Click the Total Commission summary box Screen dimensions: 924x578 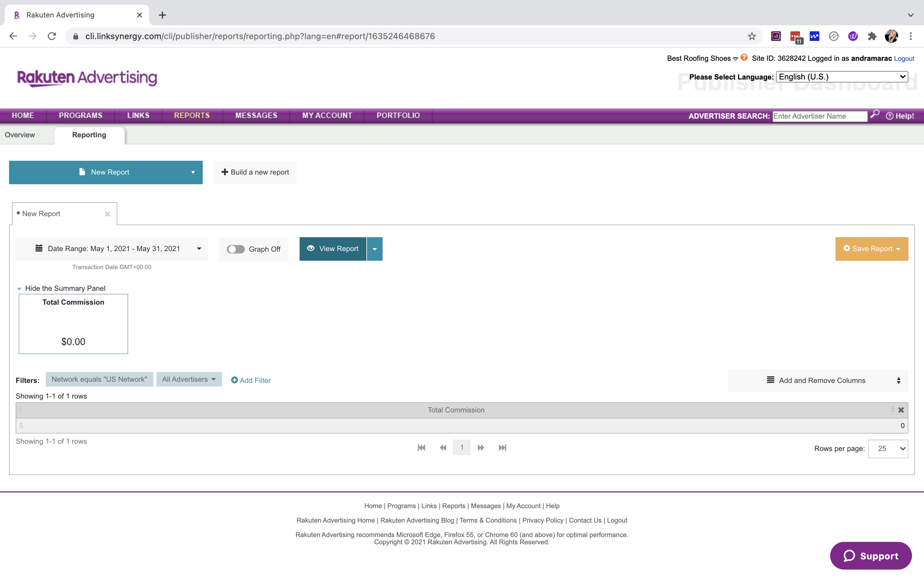click(73, 324)
